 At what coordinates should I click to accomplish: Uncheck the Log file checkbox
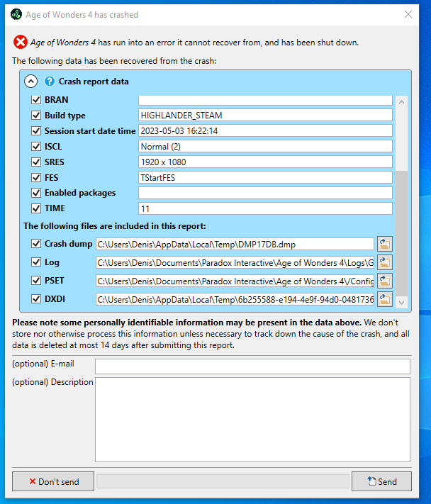[x=36, y=262]
